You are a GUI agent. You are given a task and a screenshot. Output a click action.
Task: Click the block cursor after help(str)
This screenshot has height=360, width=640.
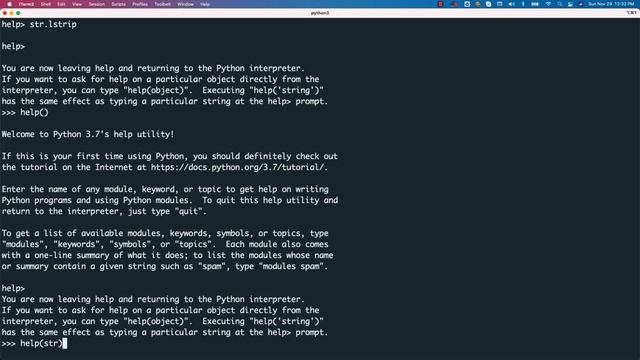pos(64,344)
